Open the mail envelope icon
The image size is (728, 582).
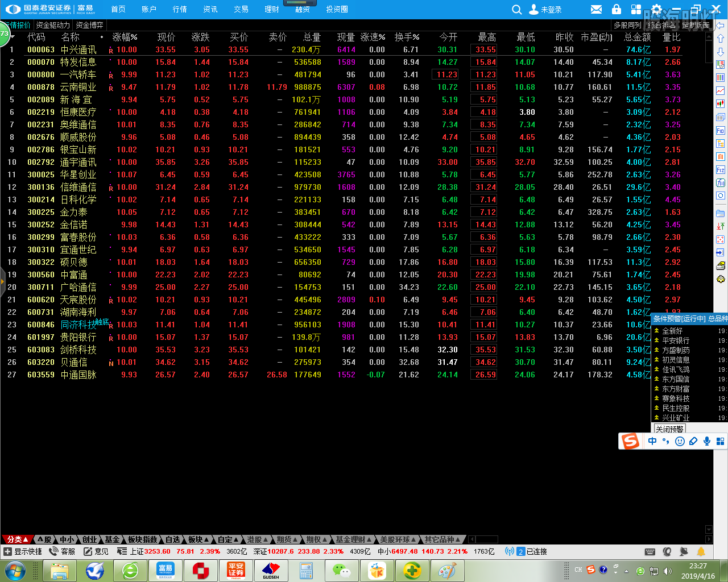(596, 10)
